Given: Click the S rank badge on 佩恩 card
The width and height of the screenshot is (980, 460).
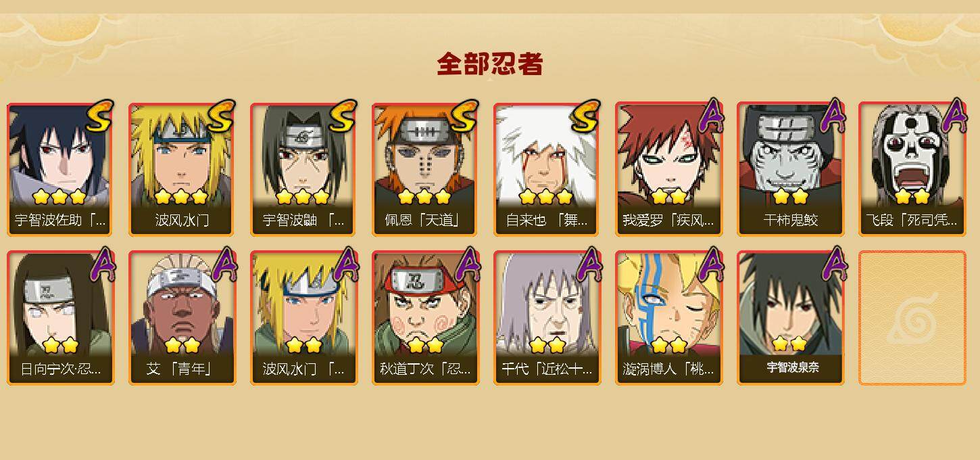Looking at the screenshot, I should tap(463, 116).
